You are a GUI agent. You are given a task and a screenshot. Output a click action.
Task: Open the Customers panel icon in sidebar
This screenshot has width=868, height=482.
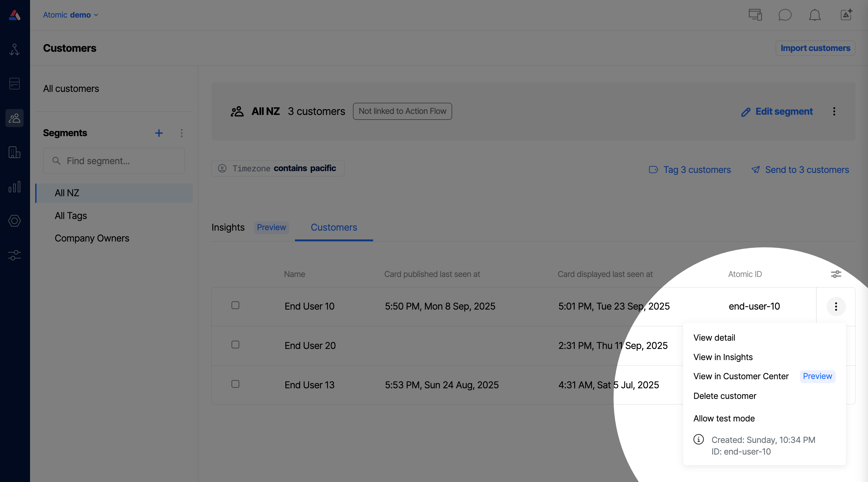pyautogui.click(x=15, y=118)
